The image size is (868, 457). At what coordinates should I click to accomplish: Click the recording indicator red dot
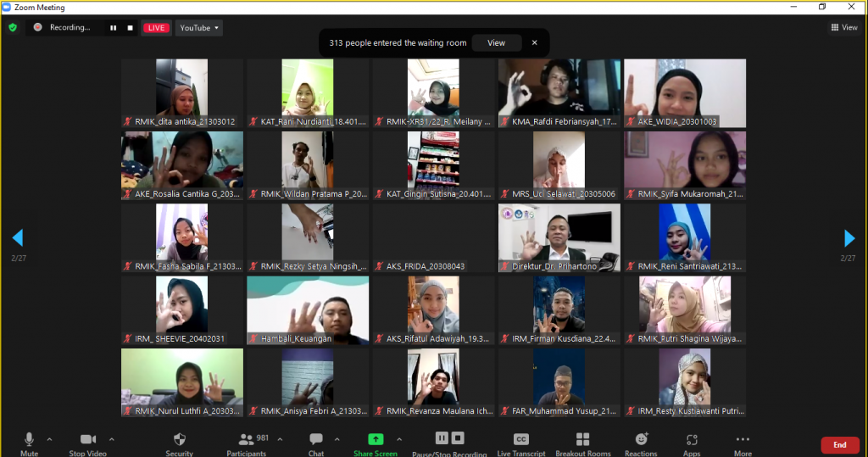pos(37,27)
